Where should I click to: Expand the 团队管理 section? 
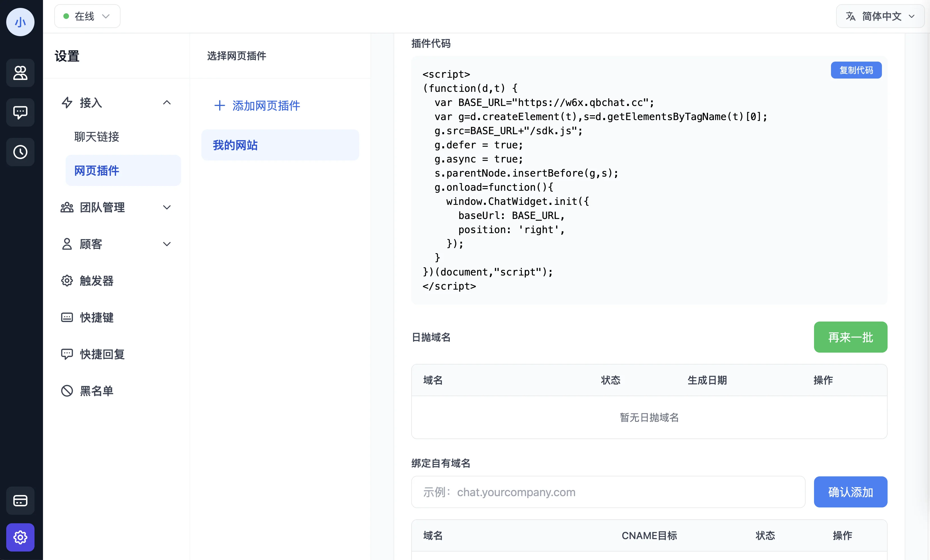pos(167,207)
